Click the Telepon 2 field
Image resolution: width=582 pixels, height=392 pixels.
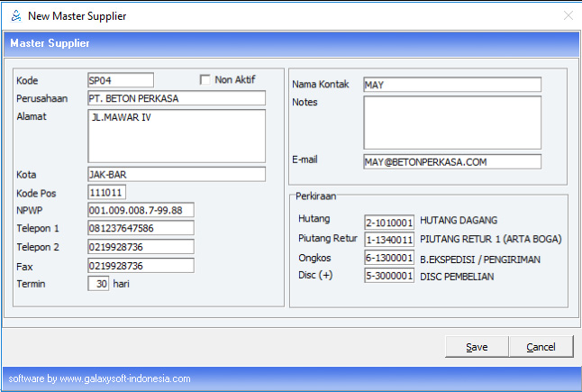pos(141,247)
